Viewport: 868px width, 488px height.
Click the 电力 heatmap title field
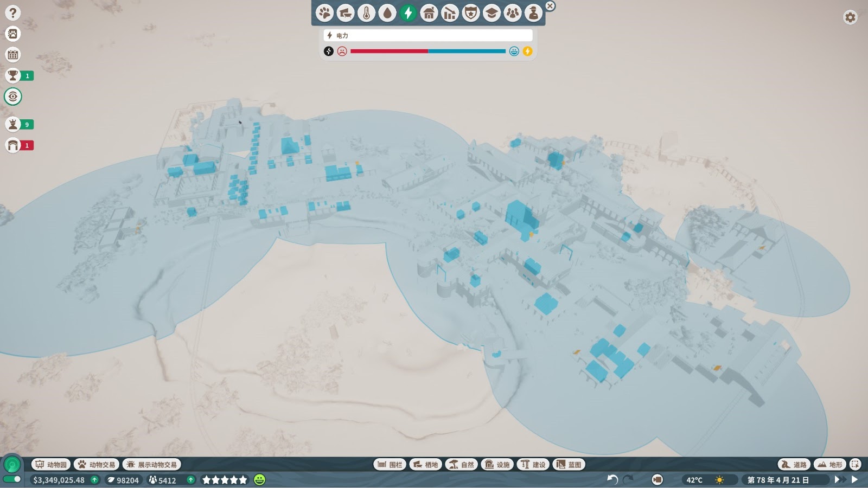428,35
